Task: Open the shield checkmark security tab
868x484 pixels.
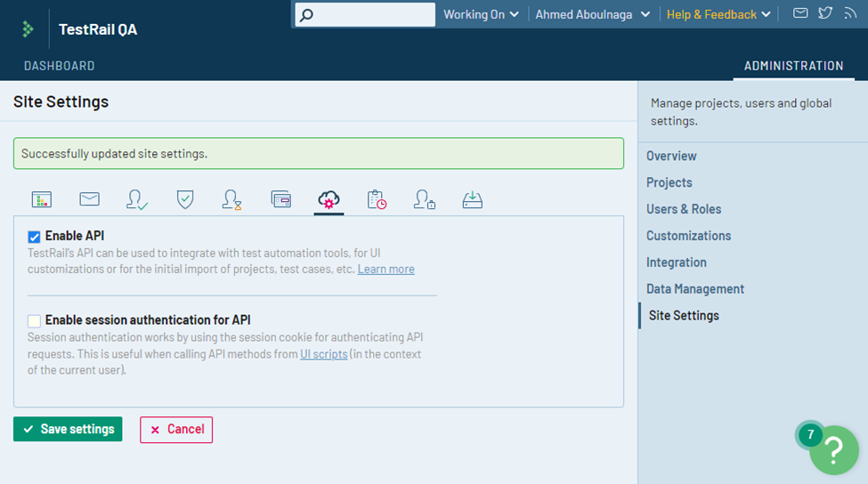Action: pyautogui.click(x=185, y=199)
